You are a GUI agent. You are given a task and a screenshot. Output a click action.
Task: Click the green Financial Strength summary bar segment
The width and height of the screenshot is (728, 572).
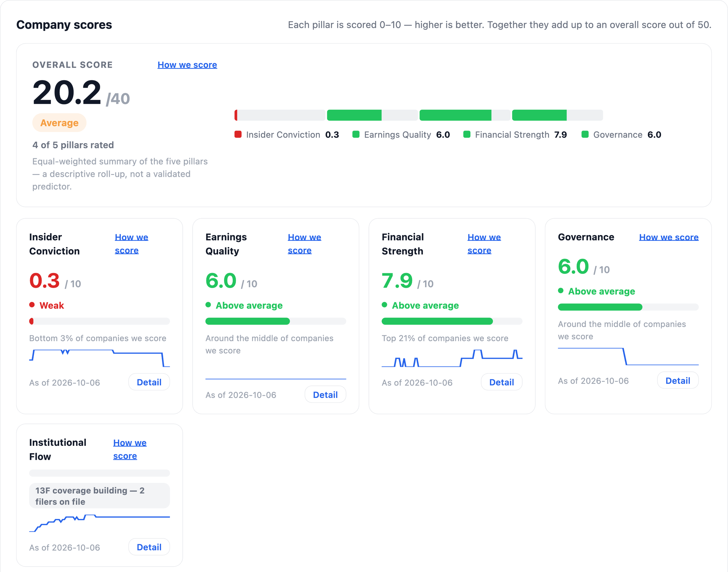coord(455,115)
